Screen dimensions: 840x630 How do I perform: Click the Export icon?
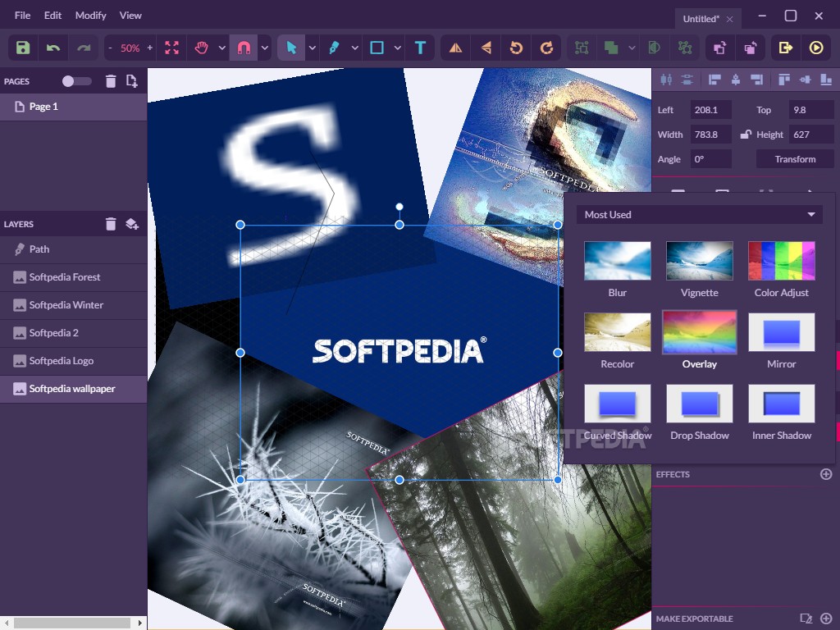pos(785,48)
